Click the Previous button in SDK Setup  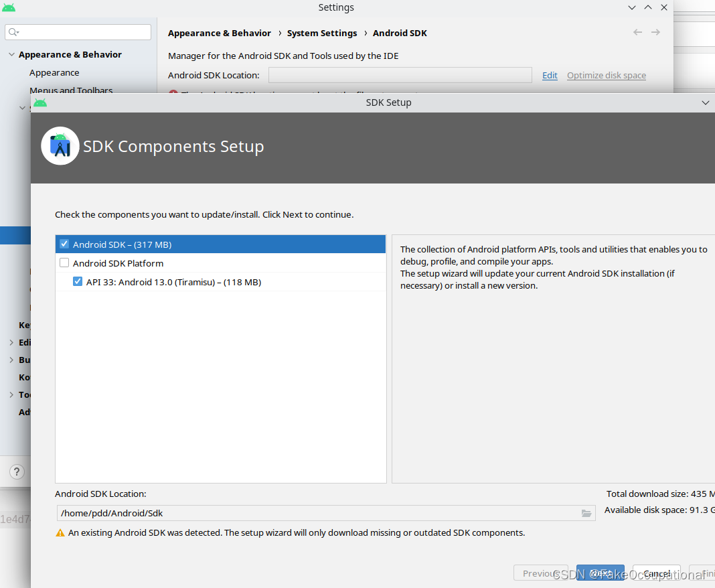(x=541, y=573)
